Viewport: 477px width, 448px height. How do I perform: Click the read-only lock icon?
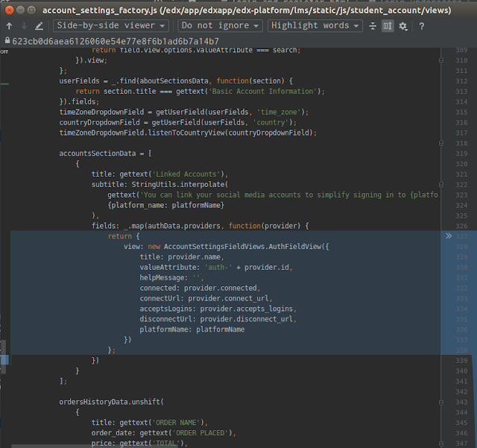(x=7, y=40)
